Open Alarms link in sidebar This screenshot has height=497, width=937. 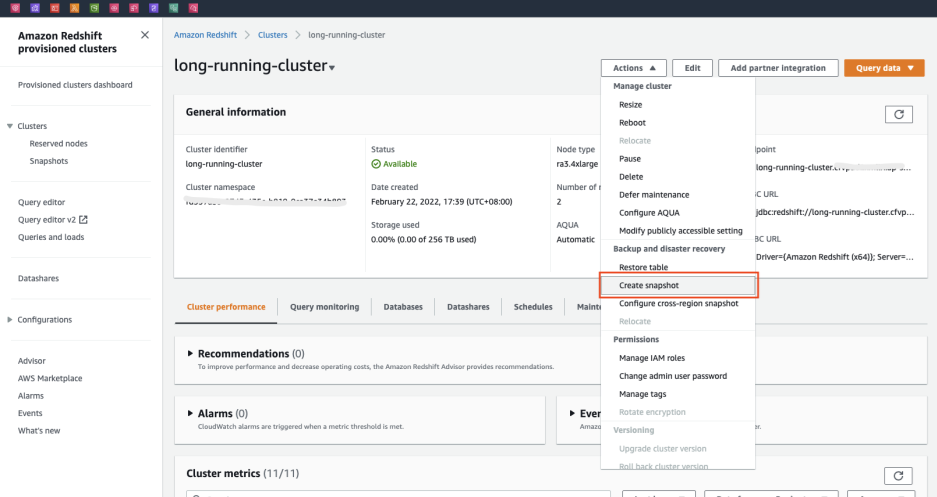tap(30, 395)
